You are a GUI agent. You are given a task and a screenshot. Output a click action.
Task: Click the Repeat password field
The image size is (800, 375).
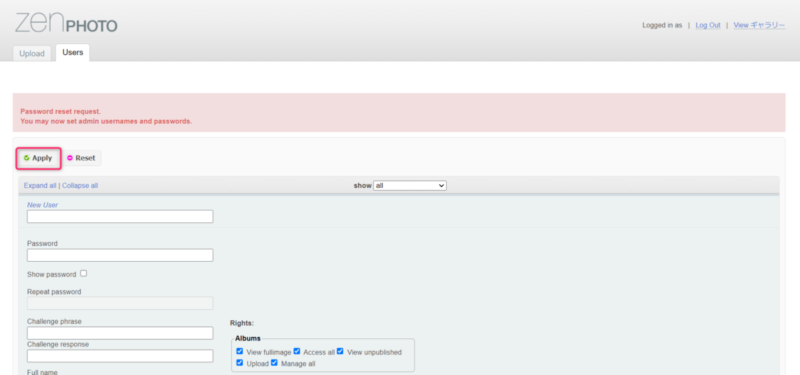(120, 303)
